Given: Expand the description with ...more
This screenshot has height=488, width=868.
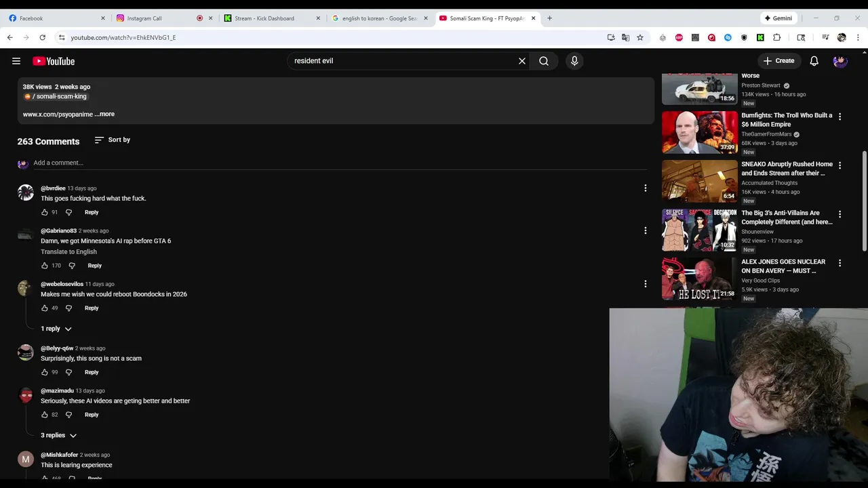Looking at the screenshot, I should point(104,114).
